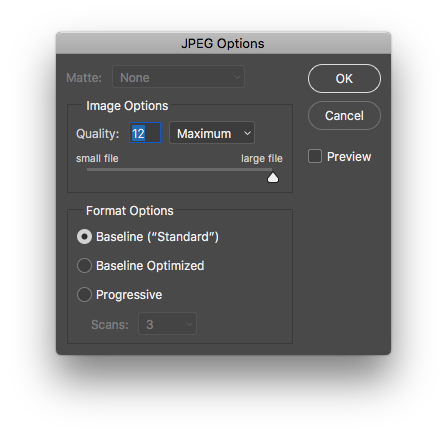
Task: Click the Preview label text
Action: (349, 157)
